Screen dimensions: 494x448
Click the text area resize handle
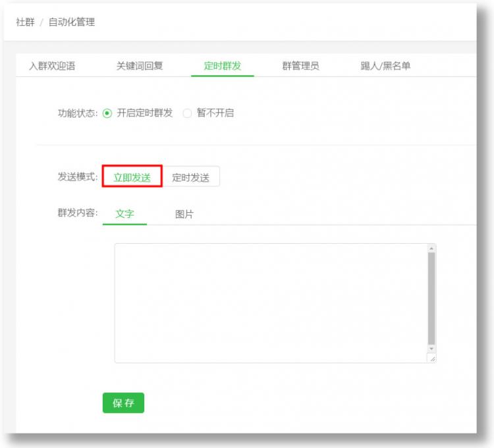point(432,358)
